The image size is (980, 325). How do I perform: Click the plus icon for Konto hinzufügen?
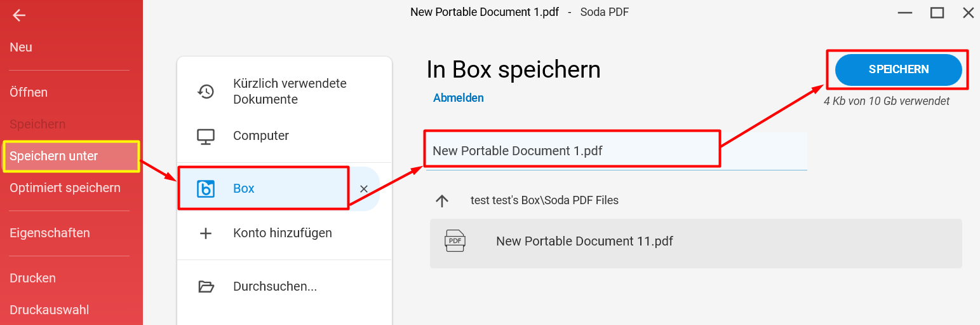(206, 233)
